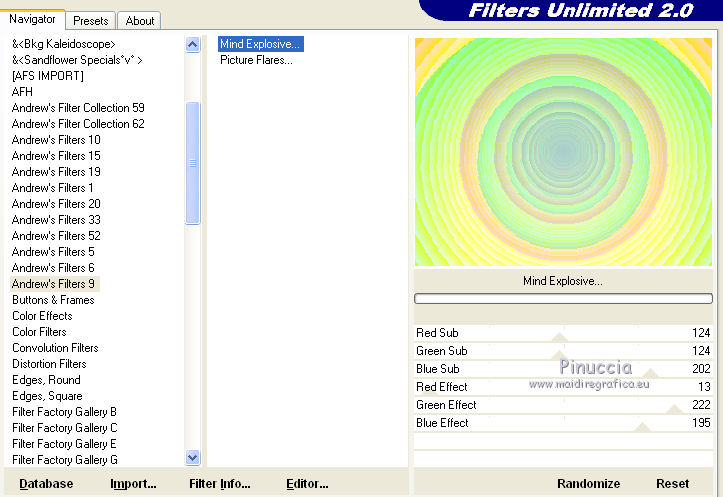Open the About tab
Image resolution: width=723 pixels, height=497 pixels.
pos(139,21)
